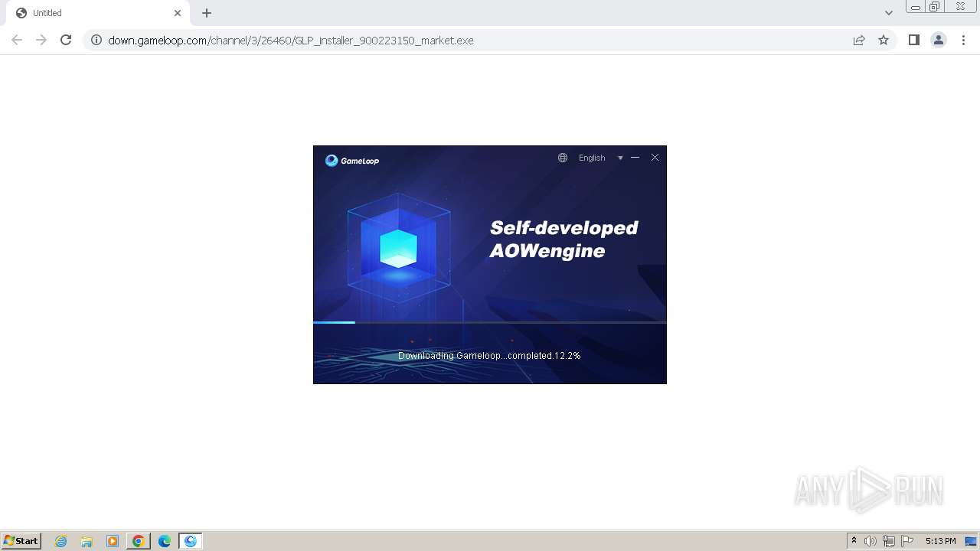
Task: Bookmark this tab with star icon
Action: click(x=884, y=40)
